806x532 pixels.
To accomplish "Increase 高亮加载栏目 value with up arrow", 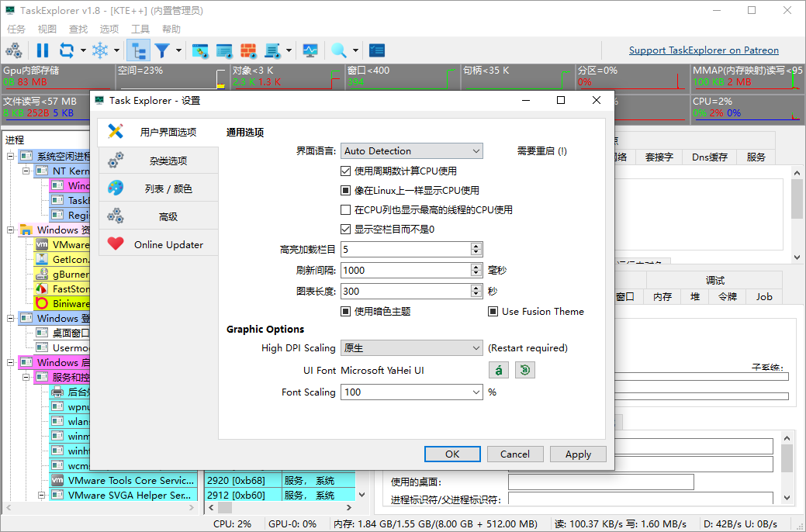I will (x=476, y=246).
